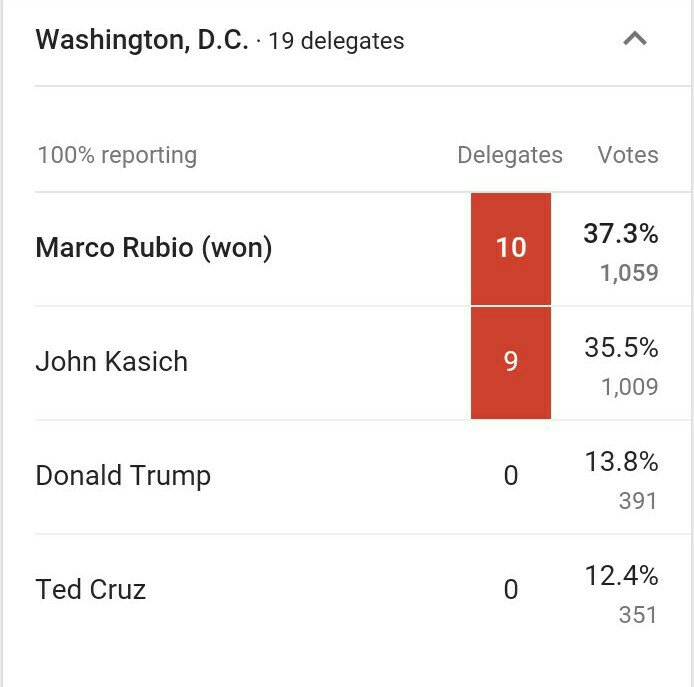Click Cruz's 12.4% vote percentage
694x687 pixels.
coord(621,576)
